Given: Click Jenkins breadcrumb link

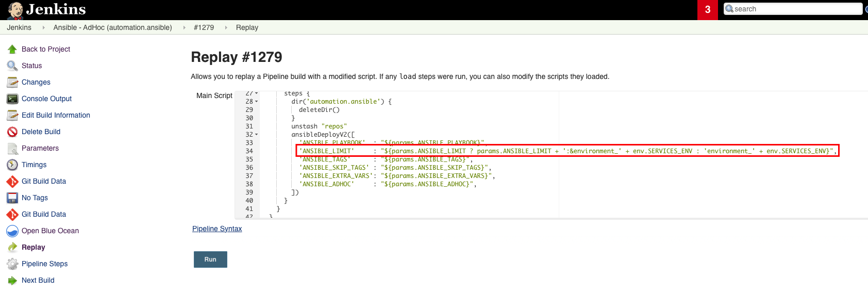Looking at the screenshot, I should pos(19,27).
